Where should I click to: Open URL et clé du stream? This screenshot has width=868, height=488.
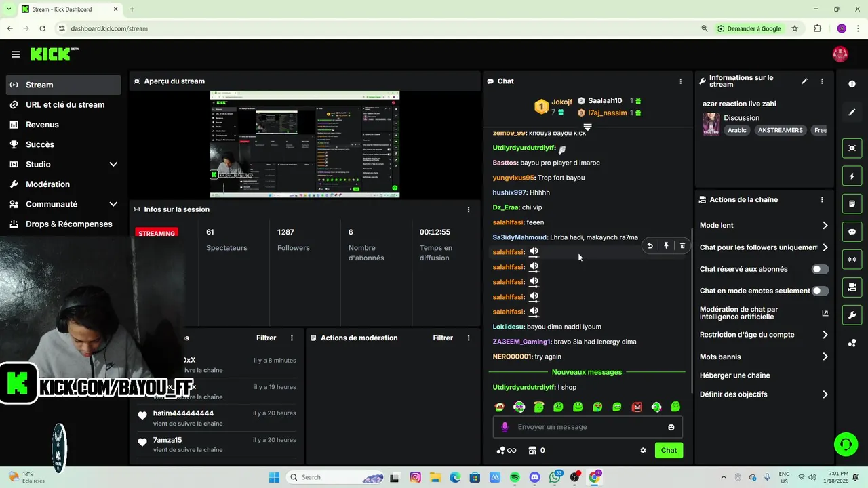coord(62,104)
